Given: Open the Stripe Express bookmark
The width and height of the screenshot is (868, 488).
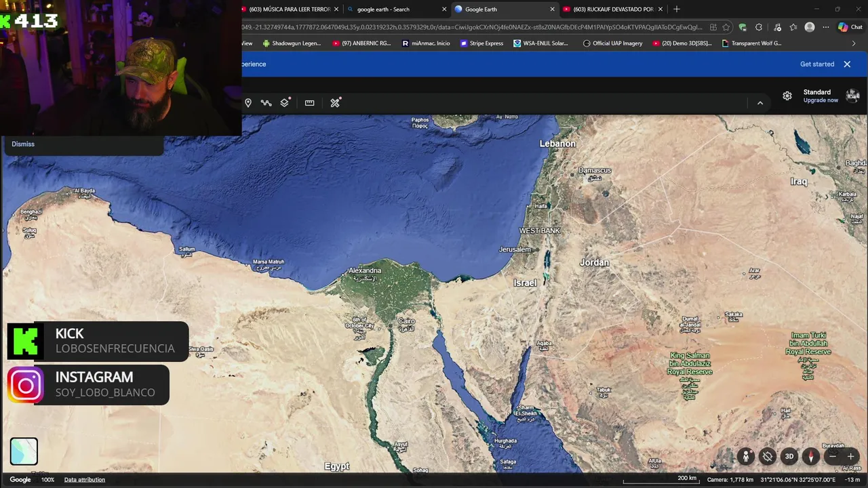Looking at the screenshot, I should [x=481, y=43].
